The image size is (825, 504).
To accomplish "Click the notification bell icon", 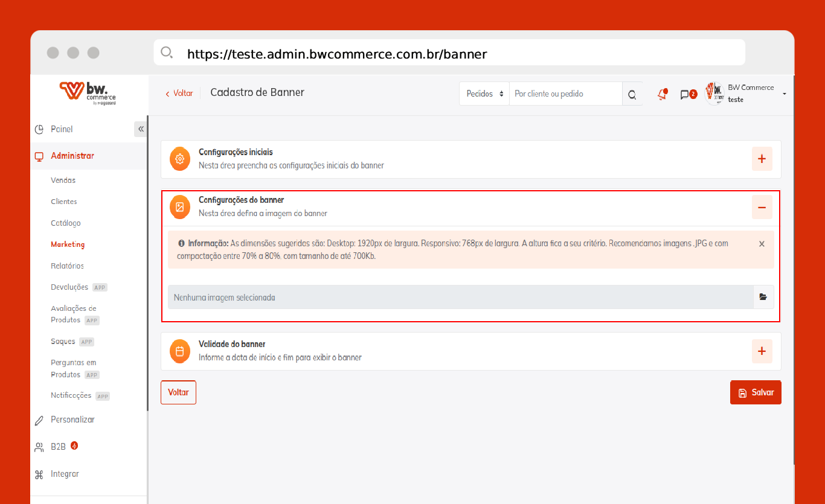I will click(662, 94).
